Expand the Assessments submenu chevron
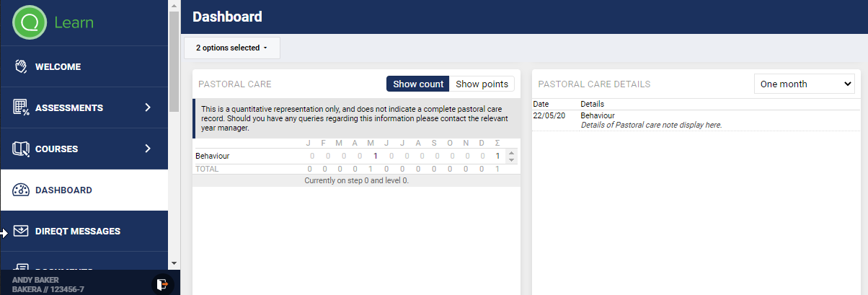 [148, 107]
